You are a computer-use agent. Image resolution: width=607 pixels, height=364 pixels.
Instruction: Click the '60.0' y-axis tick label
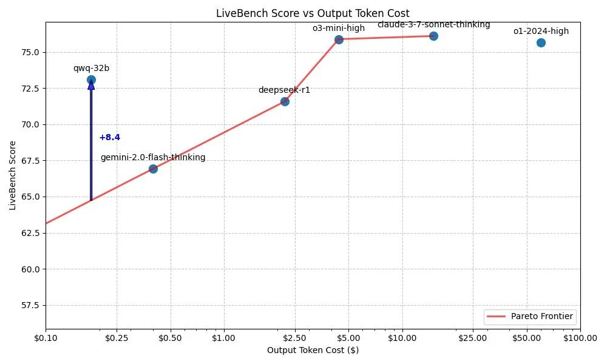(x=30, y=269)
